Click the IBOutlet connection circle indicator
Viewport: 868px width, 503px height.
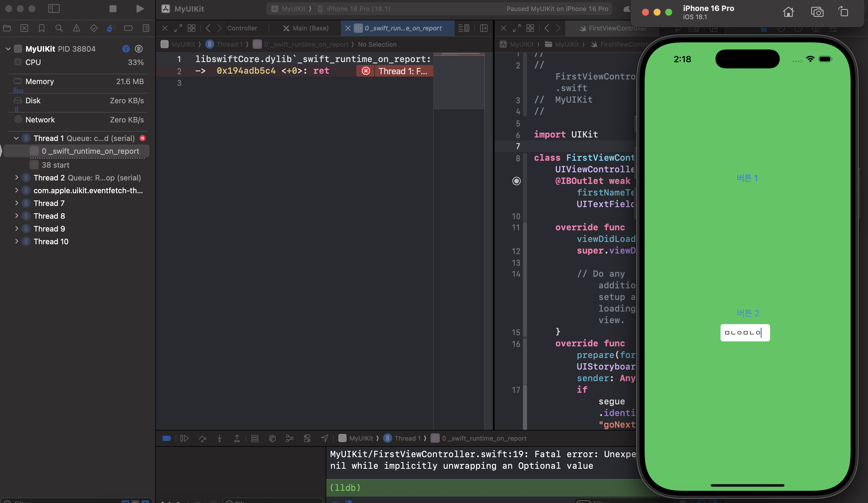click(x=516, y=181)
